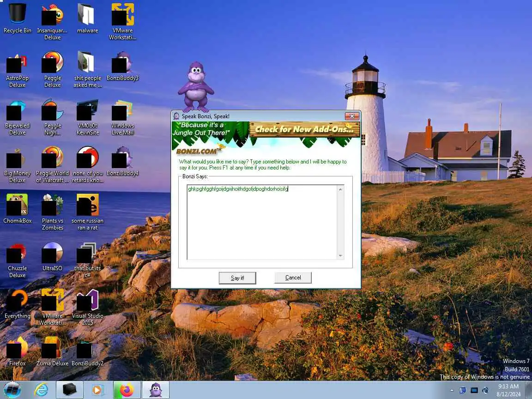Click the text box scroll up arrow
Screen dimensions: 532x399
[x=340, y=189]
